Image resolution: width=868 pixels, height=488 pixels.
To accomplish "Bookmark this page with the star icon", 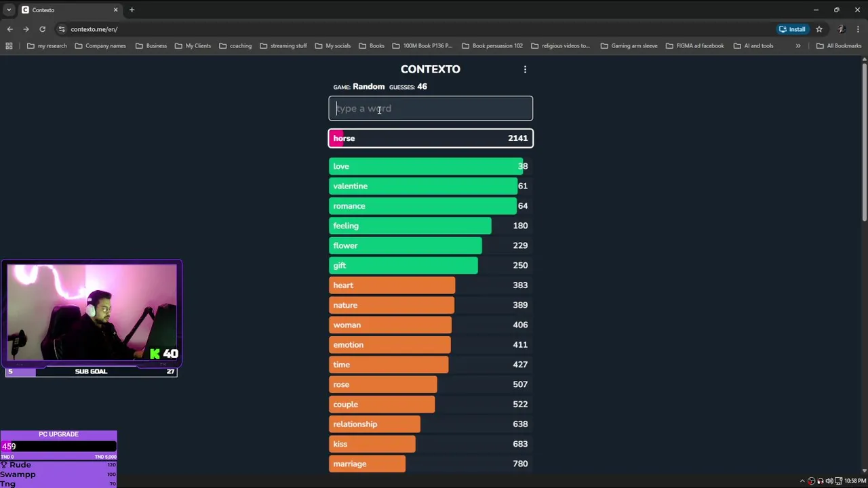I will point(819,29).
